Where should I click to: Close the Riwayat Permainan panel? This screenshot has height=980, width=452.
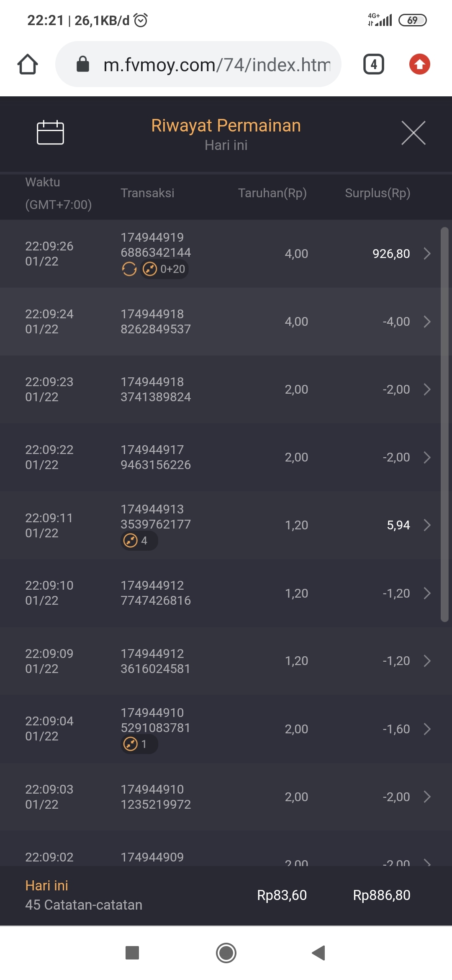[x=413, y=133]
